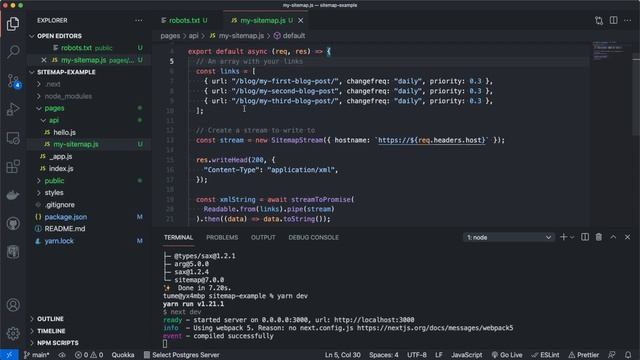Open the Extensions view
640x360 pixels.
13,167
